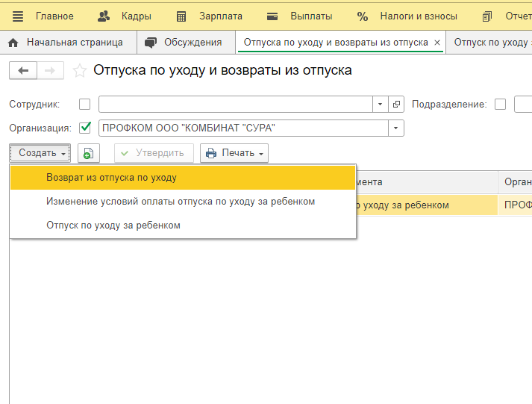
Task: Click into the Сотрудник input field
Action: click(235, 105)
